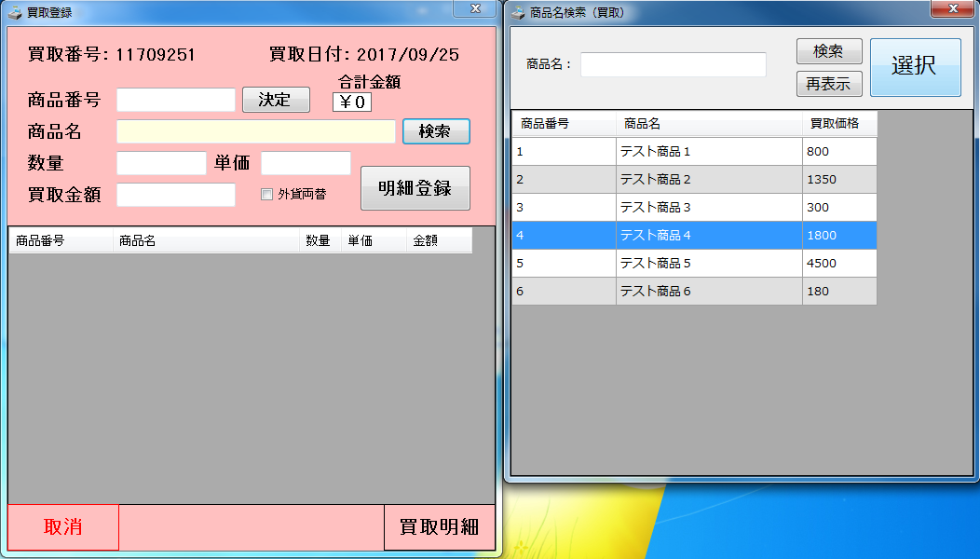Click the red 取消 button
Screen dimensions: 980x559
click(x=63, y=527)
